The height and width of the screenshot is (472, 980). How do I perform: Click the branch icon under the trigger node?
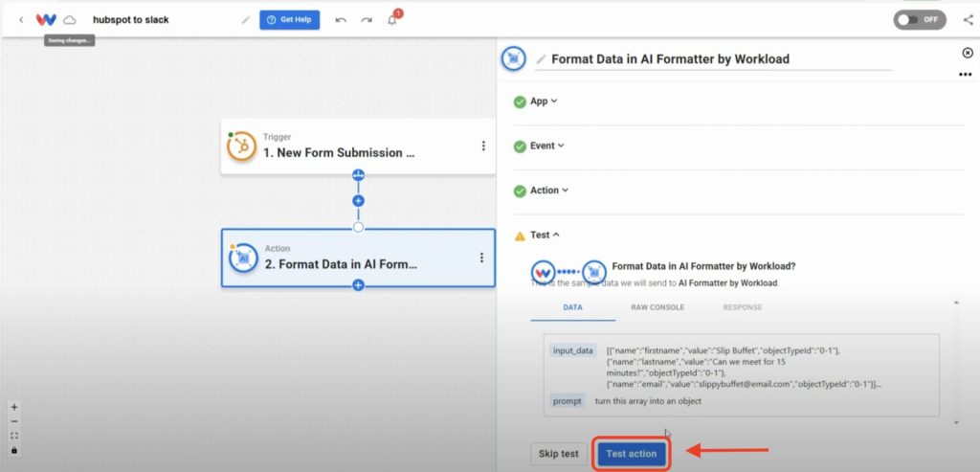[x=358, y=174]
